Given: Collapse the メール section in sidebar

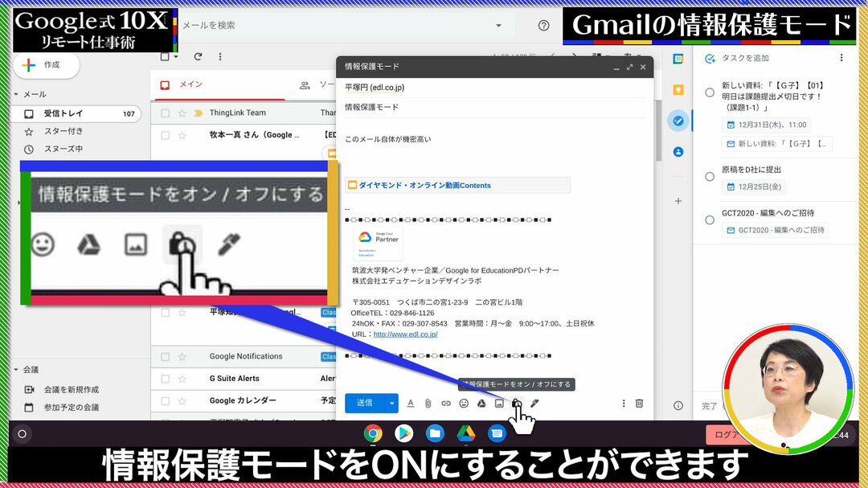Looking at the screenshot, I should click(16, 94).
